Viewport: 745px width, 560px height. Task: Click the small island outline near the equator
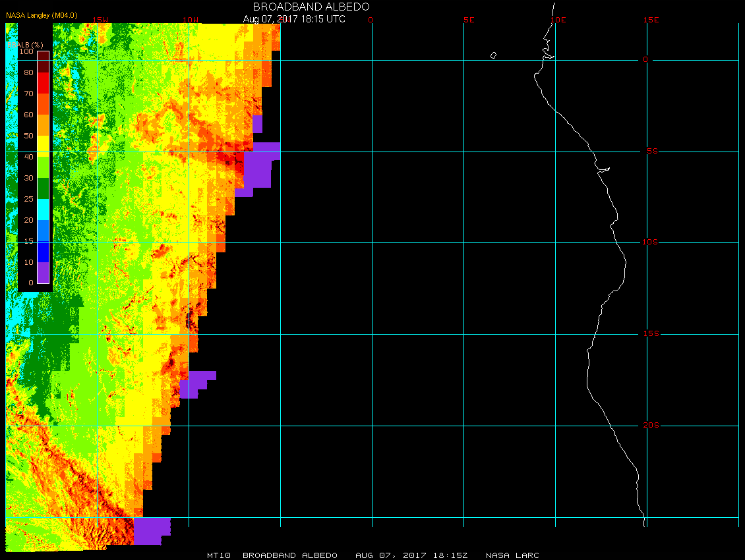coord(493,55)
